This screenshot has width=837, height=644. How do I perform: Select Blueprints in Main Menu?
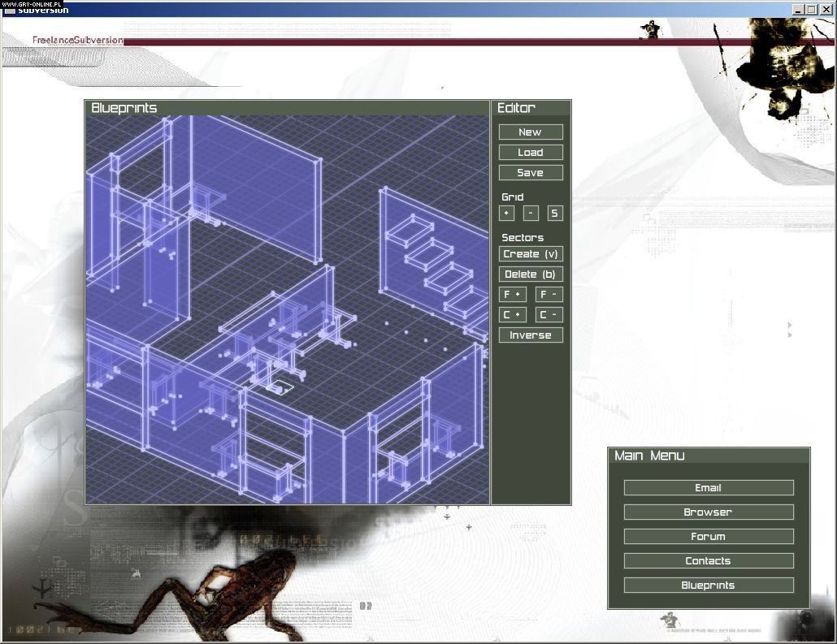[x=709, y=586]
